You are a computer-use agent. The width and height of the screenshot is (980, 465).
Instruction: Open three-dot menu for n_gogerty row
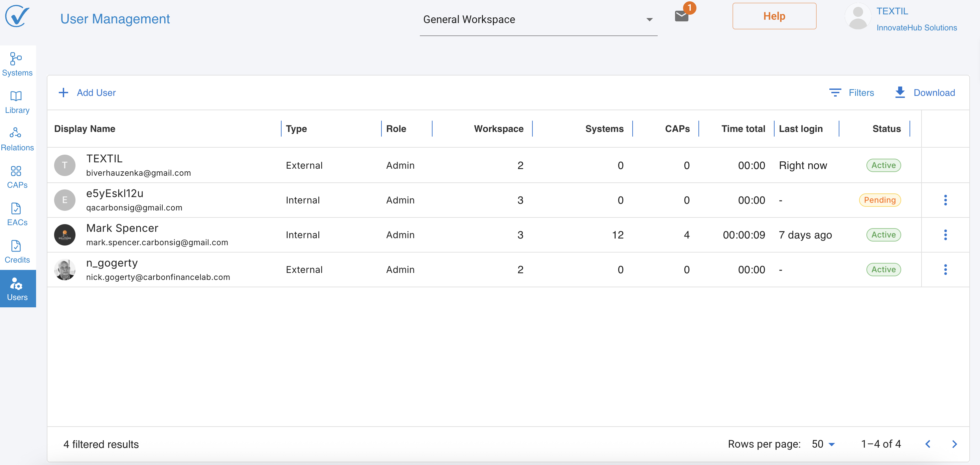[x=945, y=269]
